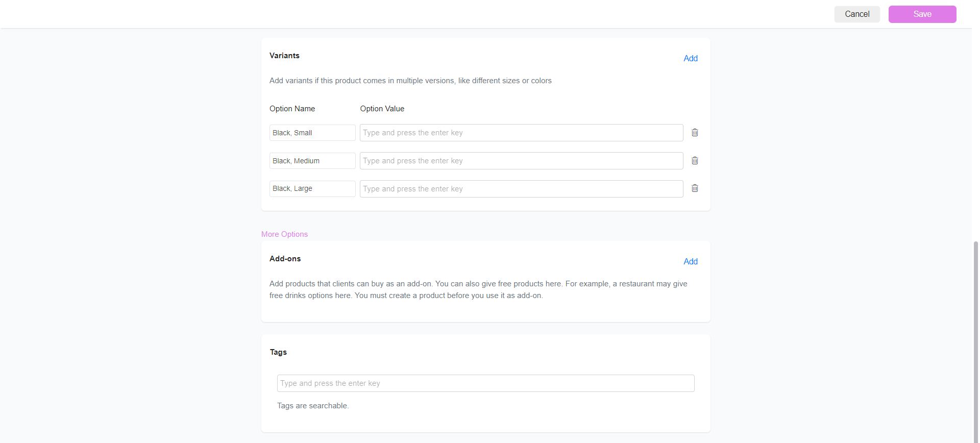Expand the More Options link
This screenshot has width=980, height=443.
(x=284, y=234)
